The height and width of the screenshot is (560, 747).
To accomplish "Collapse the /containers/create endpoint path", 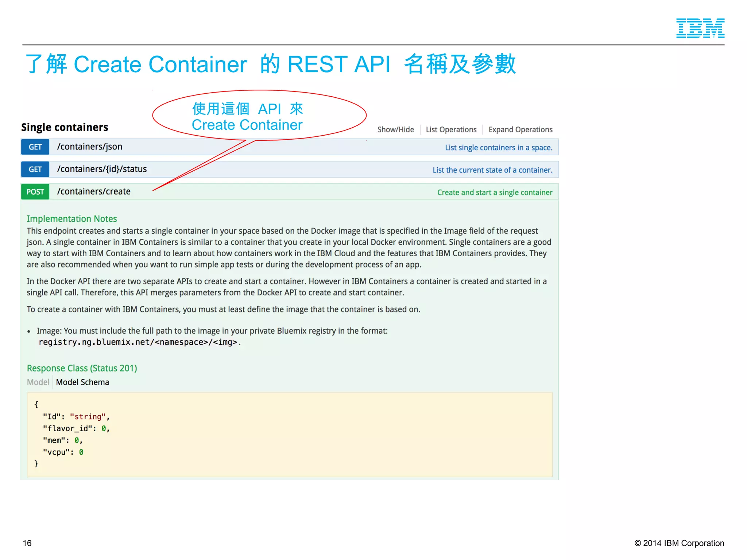I will point(94,191).
